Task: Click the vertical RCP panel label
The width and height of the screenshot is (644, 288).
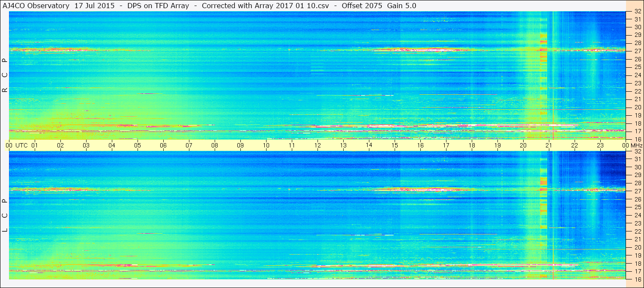Action: 5,75
